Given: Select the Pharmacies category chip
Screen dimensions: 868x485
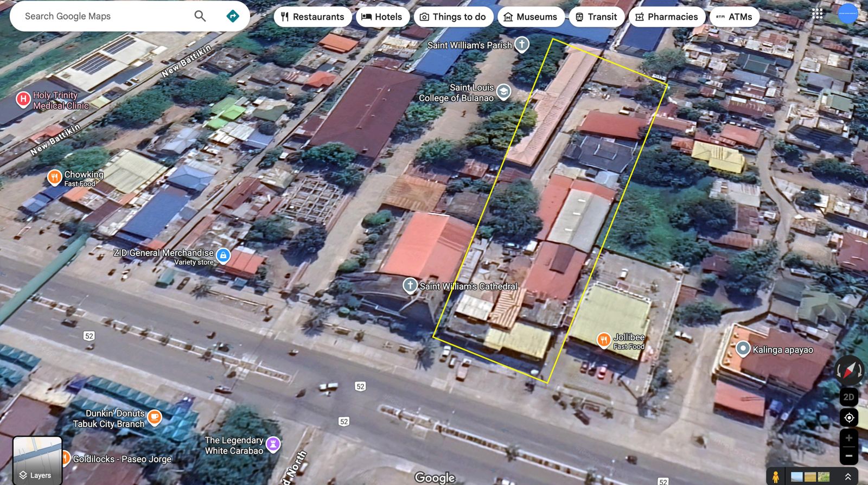Looking at the screenshot, I should click(667, 17).
